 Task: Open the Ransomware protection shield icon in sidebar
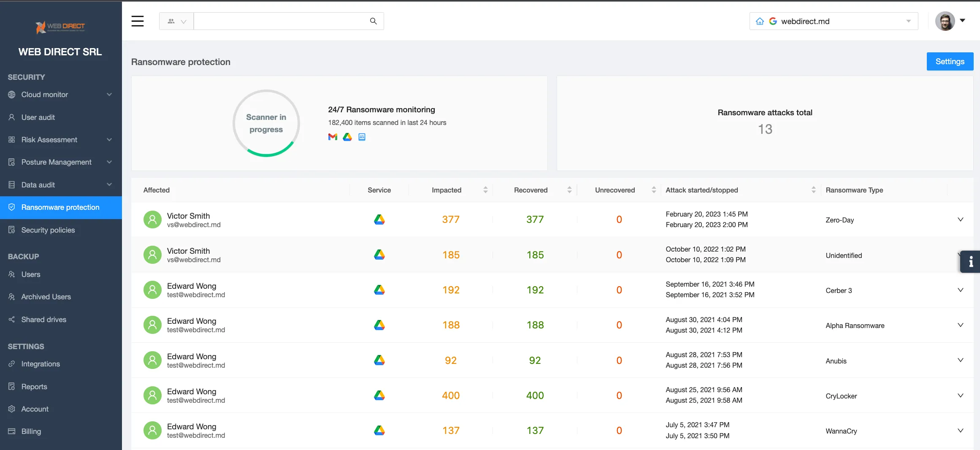11,207
